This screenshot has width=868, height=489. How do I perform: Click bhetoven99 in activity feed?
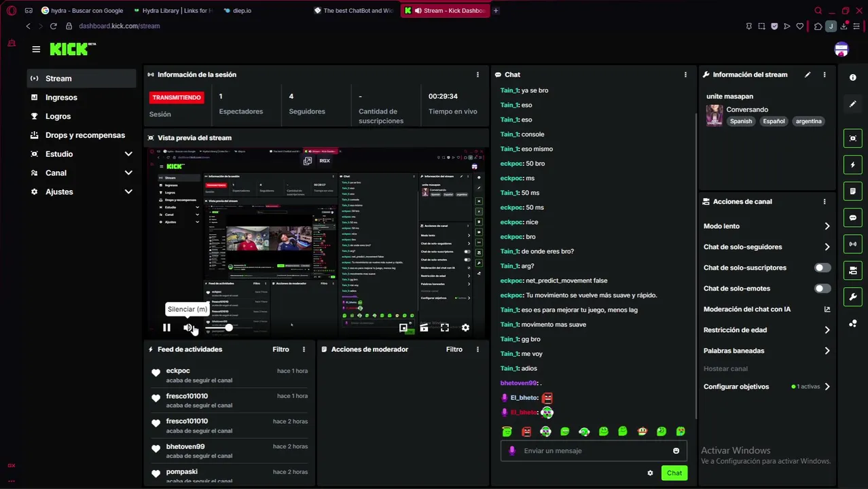click(x=185, y=447)
